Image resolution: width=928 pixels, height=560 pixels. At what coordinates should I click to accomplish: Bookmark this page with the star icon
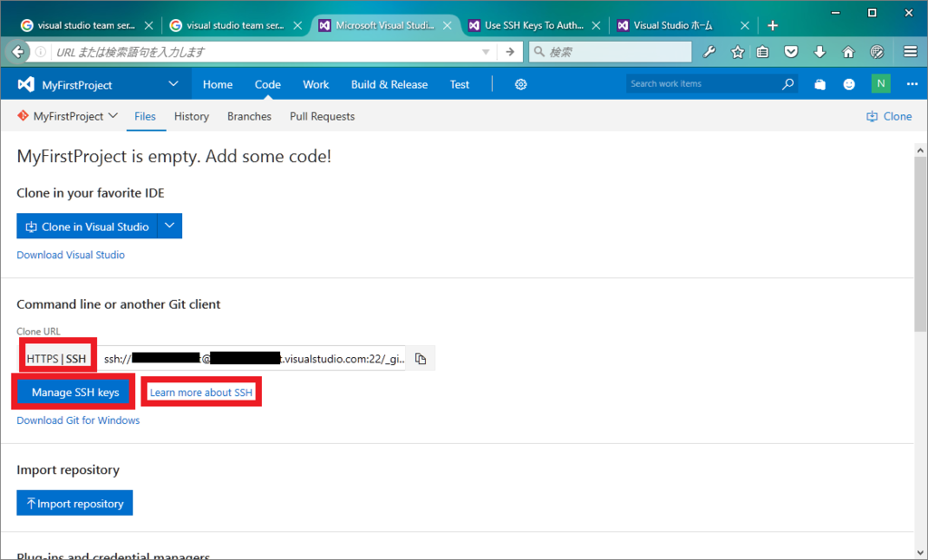coord(738,52)
